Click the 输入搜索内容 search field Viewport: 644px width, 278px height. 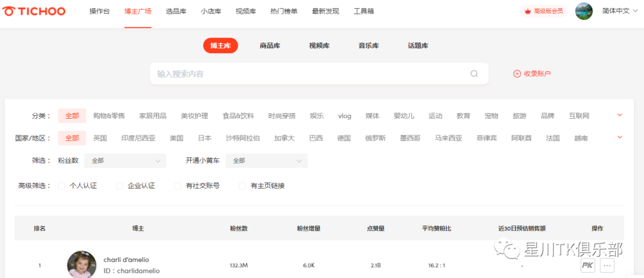point(319,74)
